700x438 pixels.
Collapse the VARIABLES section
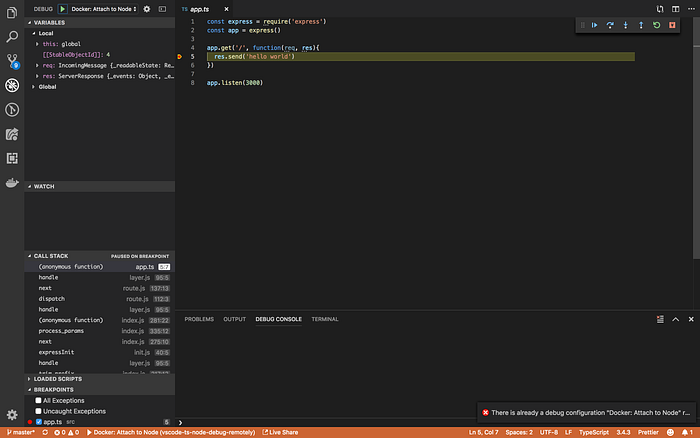(100, 22)
